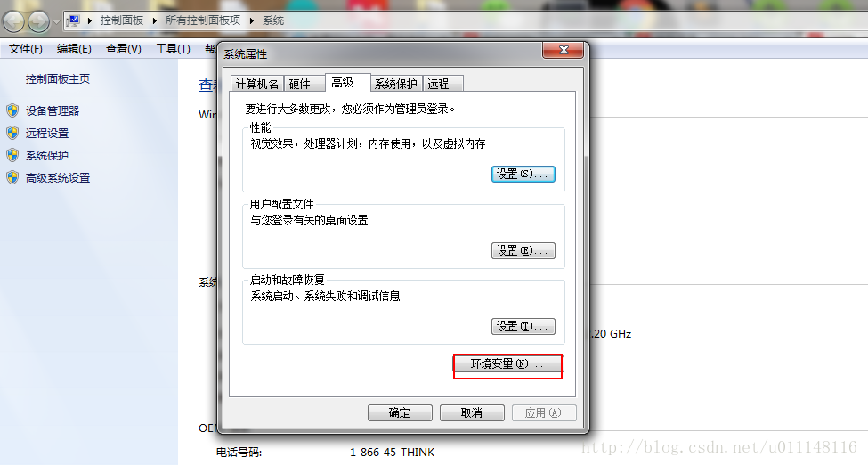Click the 确定 button
868x465 pixels.
(x=400, y=413)
